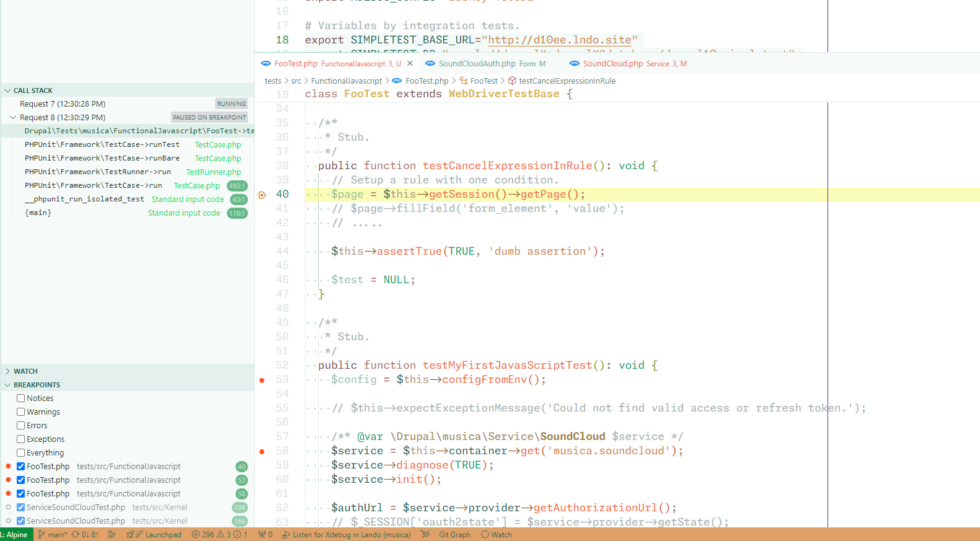The image size is (980, 541).
Task: Enable the Errors breakpoint checkbox
Action: point(21,426)
